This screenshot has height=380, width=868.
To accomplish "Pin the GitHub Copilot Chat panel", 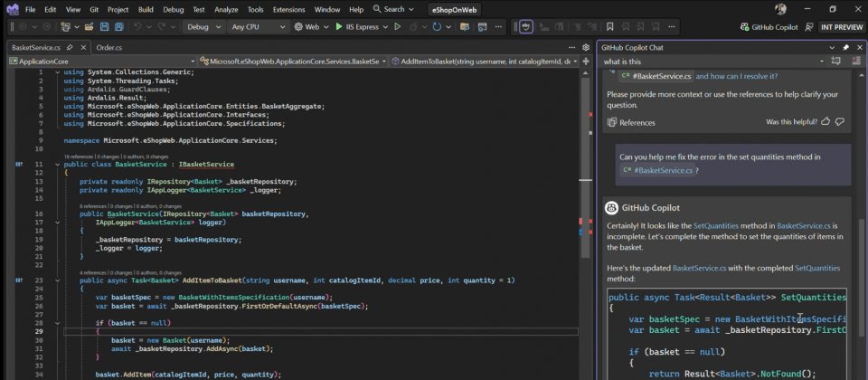I will coord(846,48).
